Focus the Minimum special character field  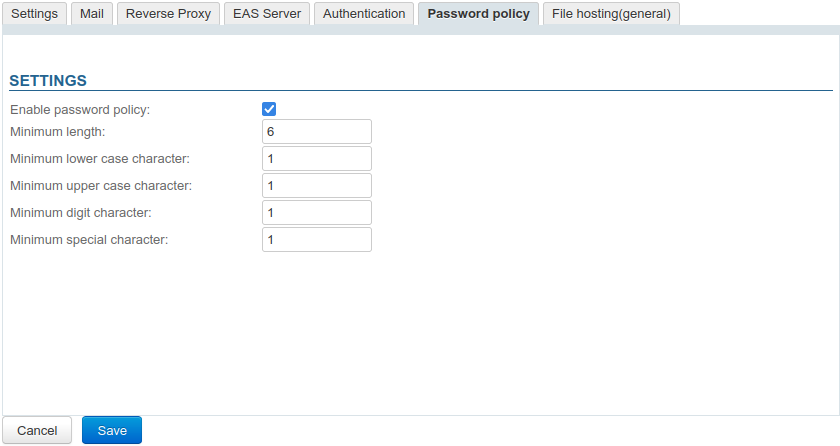(x=316, y=240)
